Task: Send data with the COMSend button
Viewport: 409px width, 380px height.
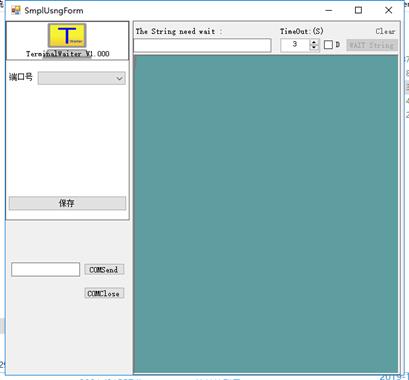Action: (104, 269)
